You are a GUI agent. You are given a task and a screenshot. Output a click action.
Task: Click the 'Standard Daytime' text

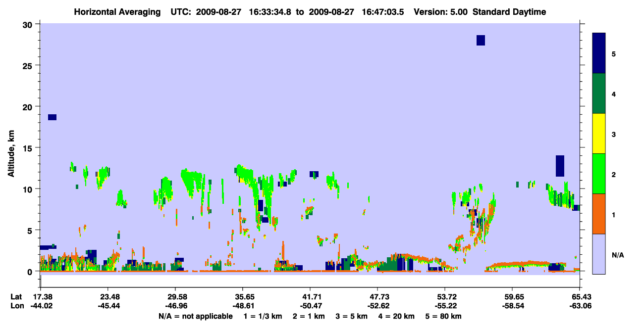point(509,12)
